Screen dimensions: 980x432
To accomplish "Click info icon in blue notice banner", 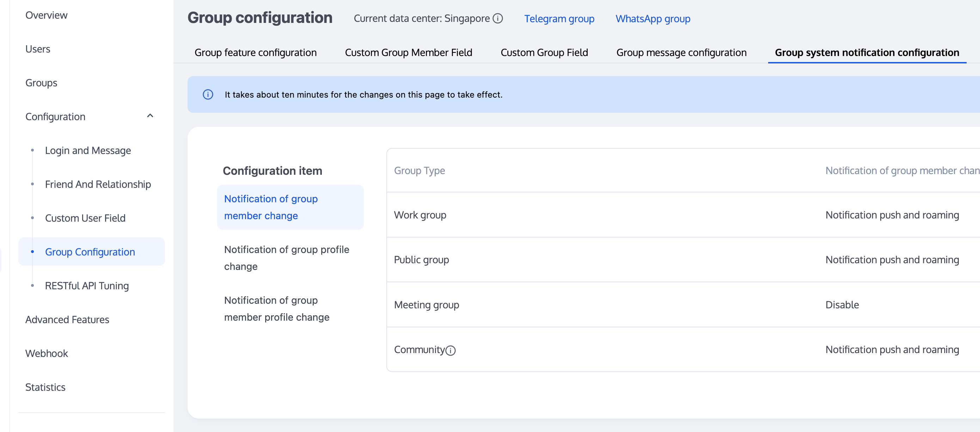I will coord(208,94).
